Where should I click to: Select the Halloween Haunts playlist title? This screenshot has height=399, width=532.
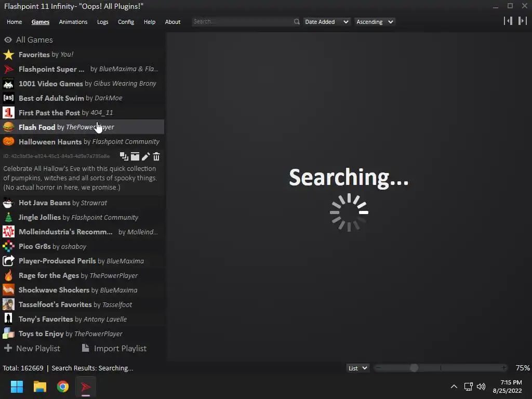click(50, 142)
